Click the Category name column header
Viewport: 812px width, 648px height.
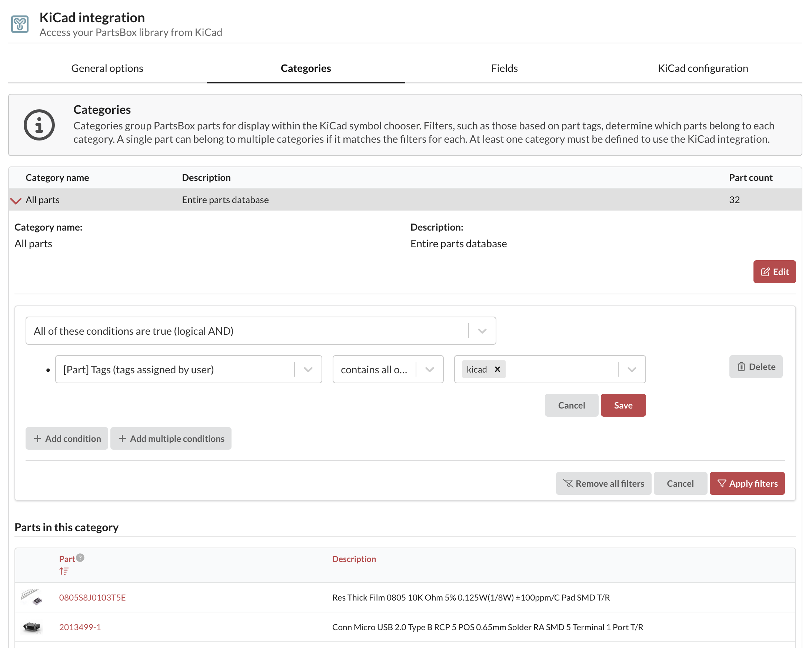(57, 178)
